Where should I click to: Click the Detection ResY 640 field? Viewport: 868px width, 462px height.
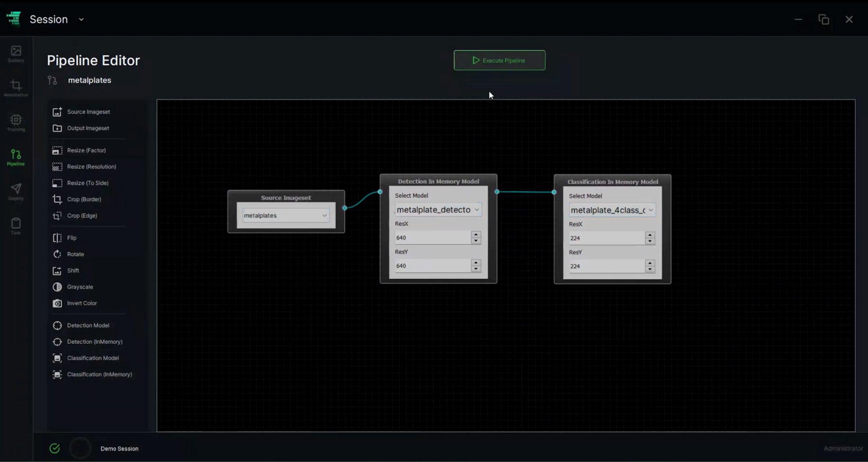(433, 266)
